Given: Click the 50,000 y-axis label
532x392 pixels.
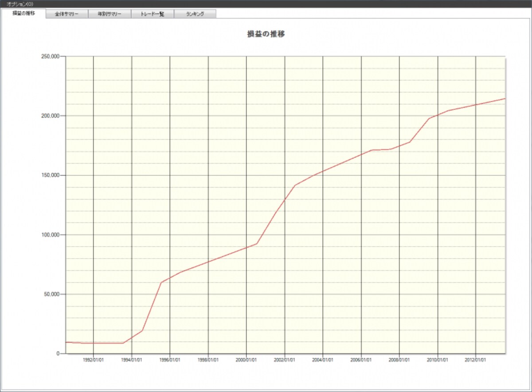Looking at the screenshot, I should (52, 294).
